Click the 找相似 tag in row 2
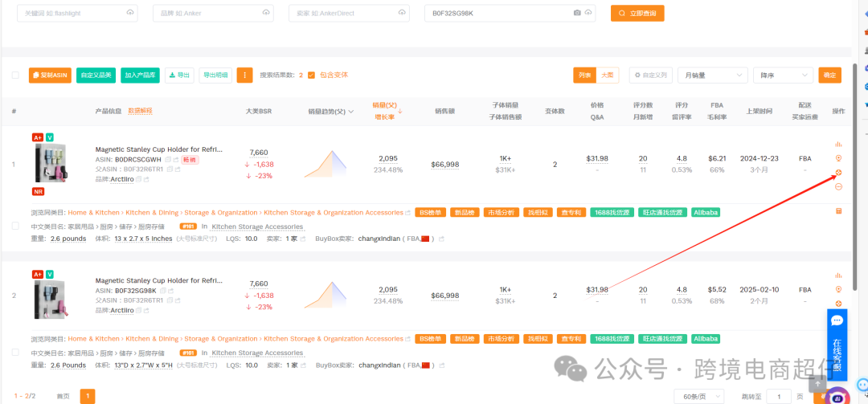The height and width of the screenshot is (404, 868). click(x=538, y=339)
